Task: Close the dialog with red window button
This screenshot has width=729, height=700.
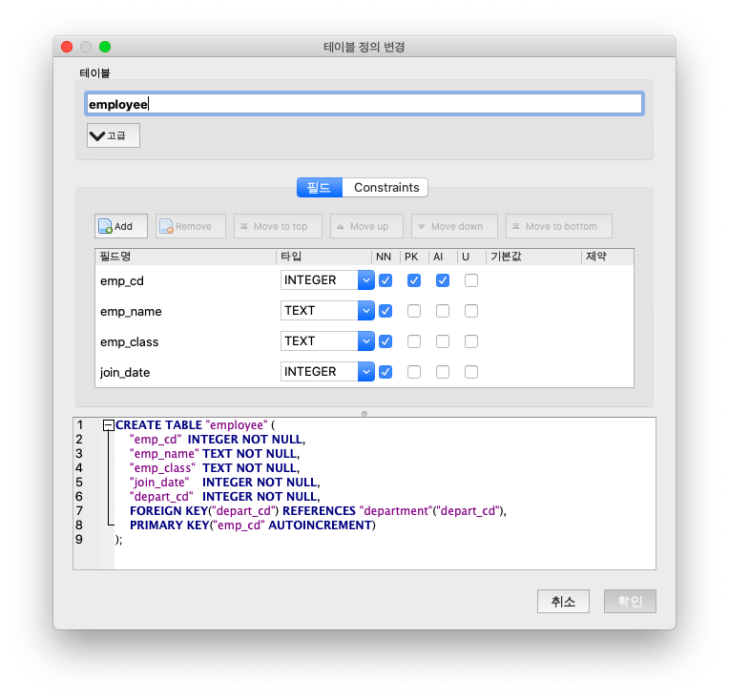Action: pyautogui.click(x=67, y=47)
